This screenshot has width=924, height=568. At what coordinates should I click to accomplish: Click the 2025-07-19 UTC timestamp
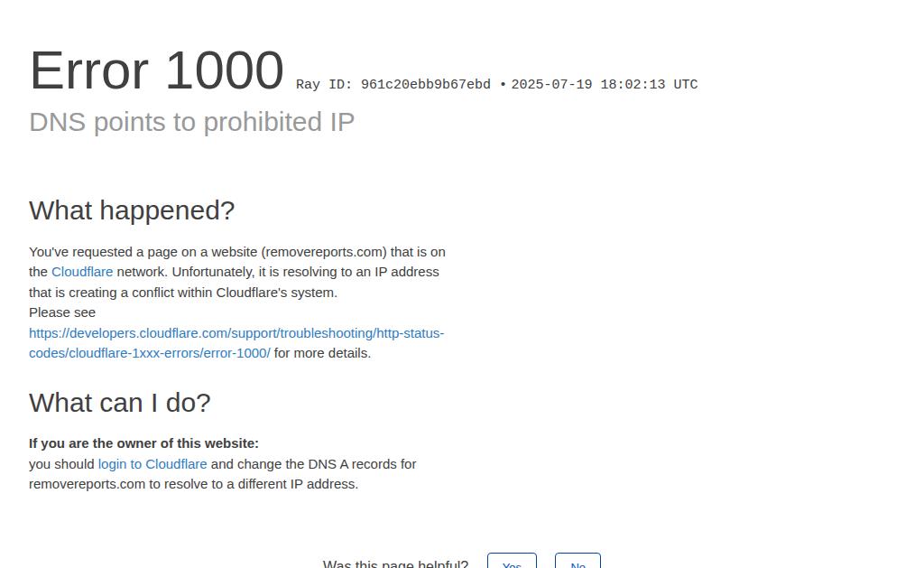604,84
